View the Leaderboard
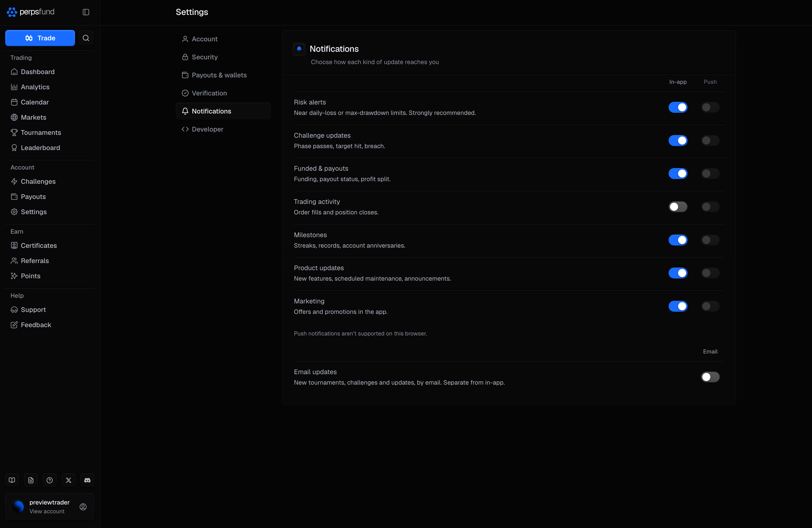The width and height of the screenshot is (812, 528). [x=49, y=148]
